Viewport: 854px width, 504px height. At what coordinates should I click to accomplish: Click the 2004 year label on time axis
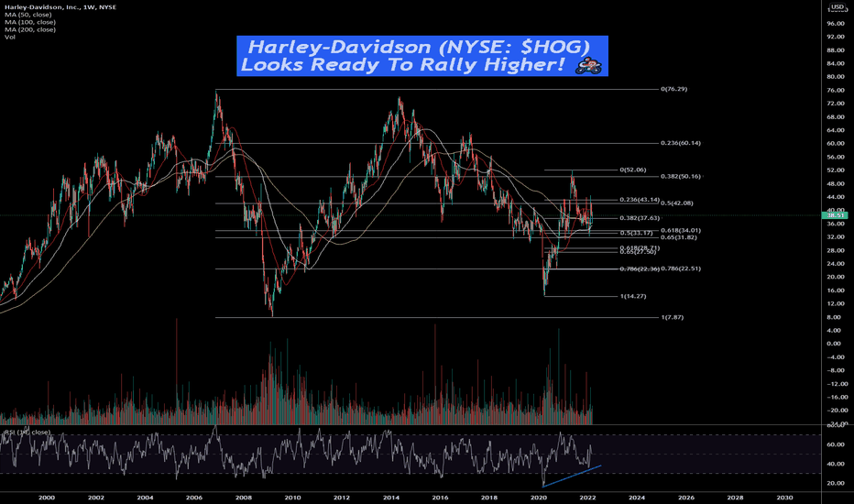pos(145,498)
